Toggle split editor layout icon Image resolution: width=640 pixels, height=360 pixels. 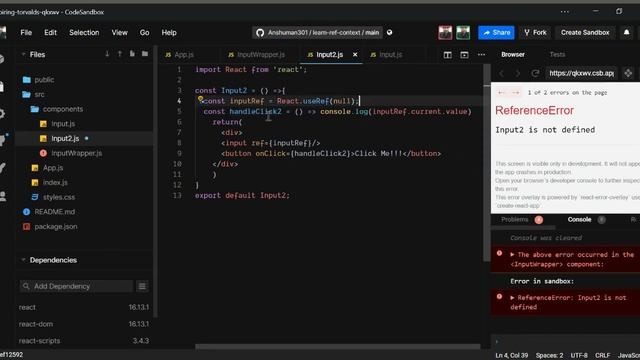[448, 55]
